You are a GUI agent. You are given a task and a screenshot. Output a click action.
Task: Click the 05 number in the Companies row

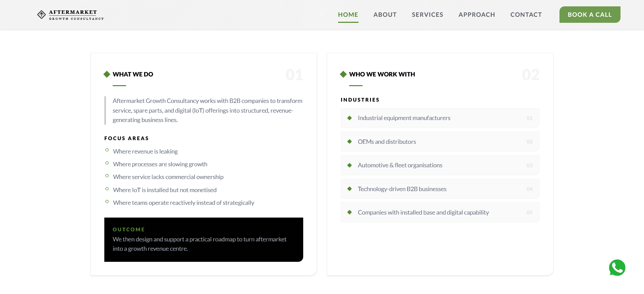pos(530,213)
